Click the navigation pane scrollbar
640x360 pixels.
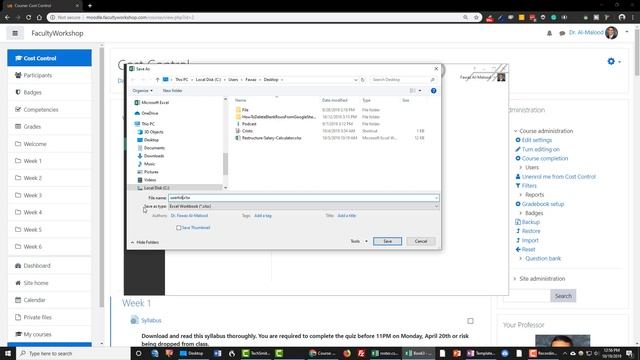225,163
